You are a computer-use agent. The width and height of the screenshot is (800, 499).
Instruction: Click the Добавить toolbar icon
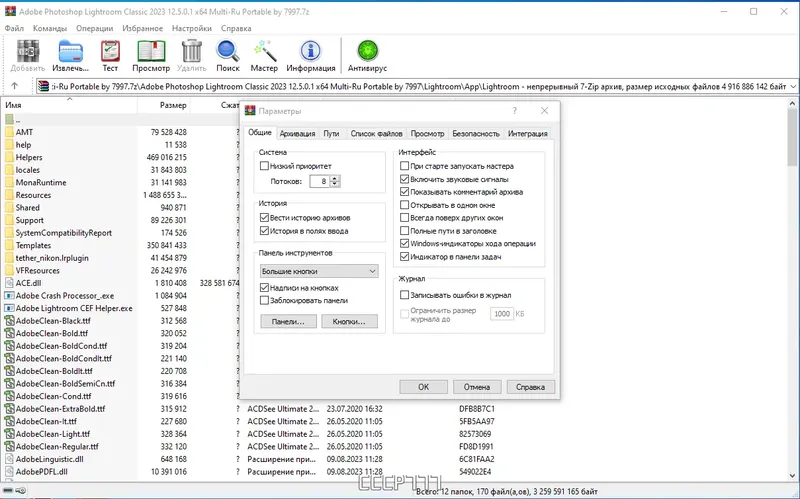click(28, 53)
